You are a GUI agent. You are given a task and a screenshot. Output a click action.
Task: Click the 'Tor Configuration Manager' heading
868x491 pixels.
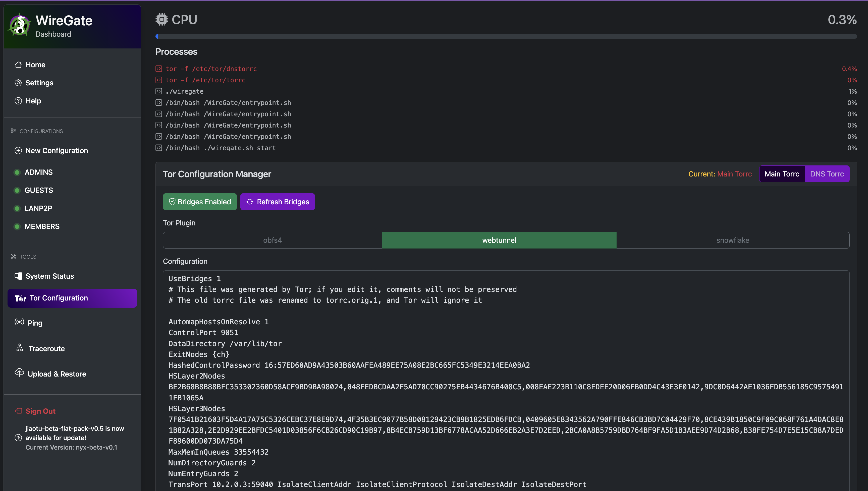tap(217, 174)
